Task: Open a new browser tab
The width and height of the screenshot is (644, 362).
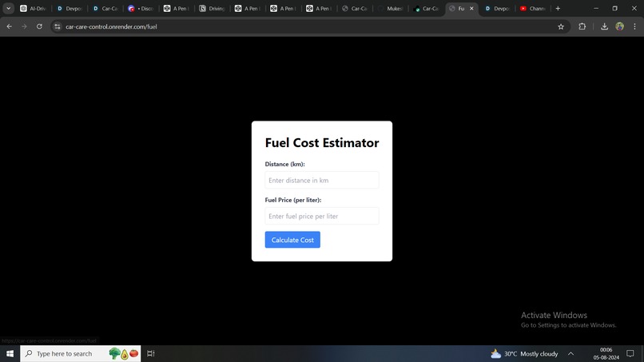Action: pos(558,8)
